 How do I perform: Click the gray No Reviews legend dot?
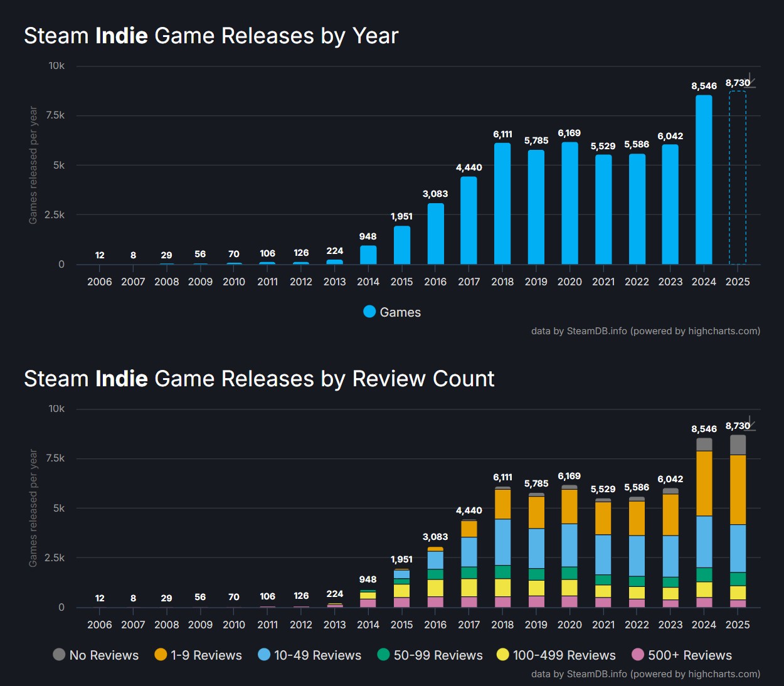[60, 655]
